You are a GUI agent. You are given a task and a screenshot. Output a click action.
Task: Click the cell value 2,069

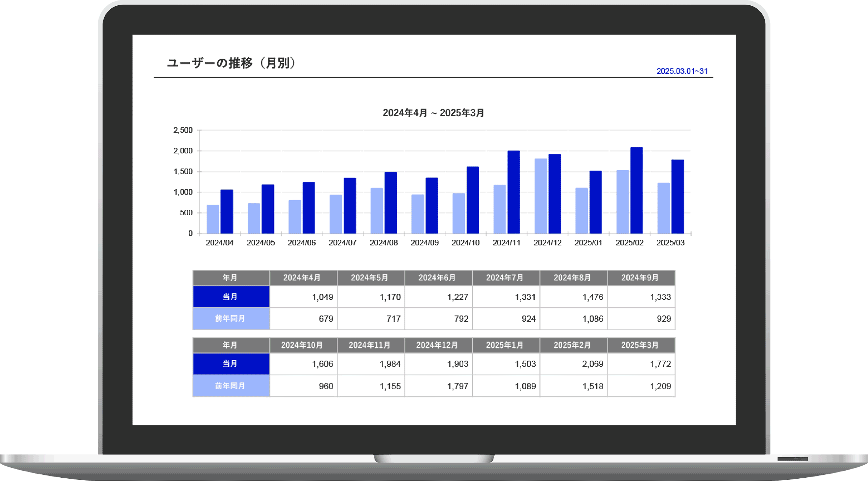coord(593,364)
